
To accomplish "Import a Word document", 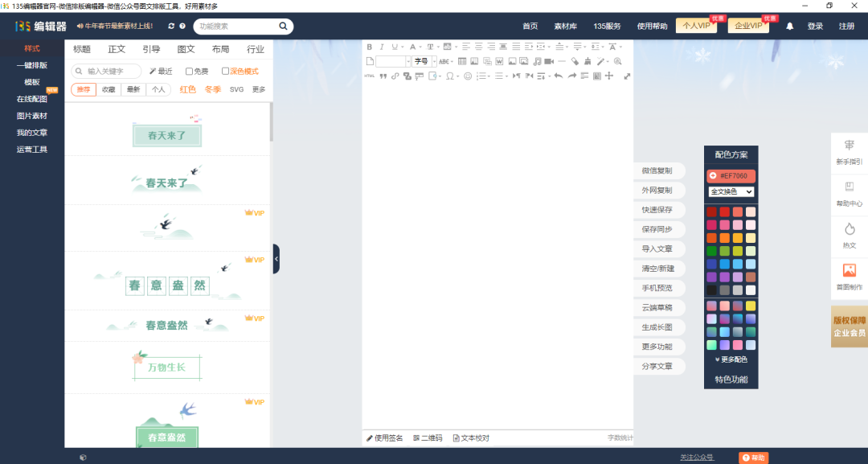I will pyautogui.click(x=499, y=61).
